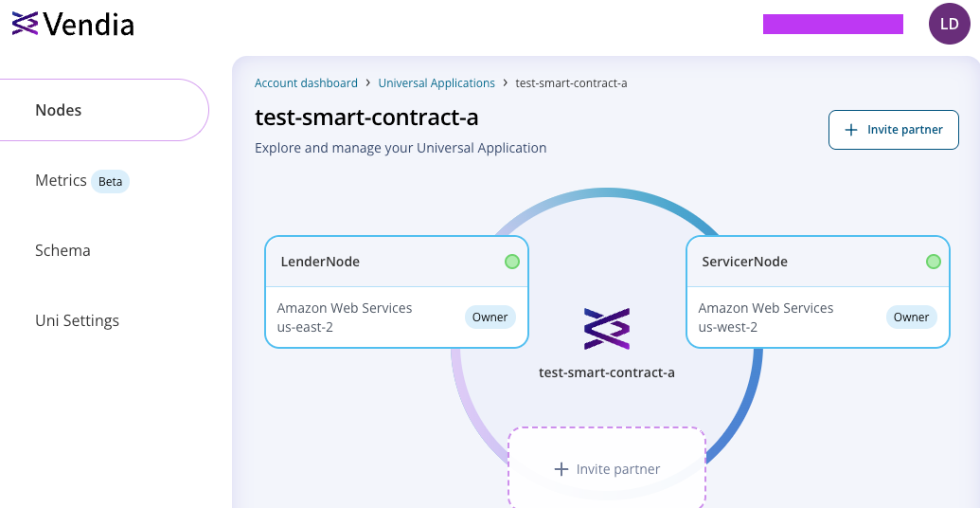Image resolution: width=980 pixels, height=508 pixels.
Task: Click the Vendia logo in header
Action: tap(73, 24)
